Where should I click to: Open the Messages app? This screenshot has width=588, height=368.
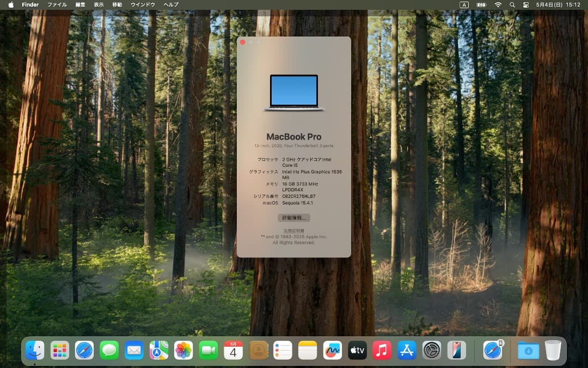[x=109, y=351]
